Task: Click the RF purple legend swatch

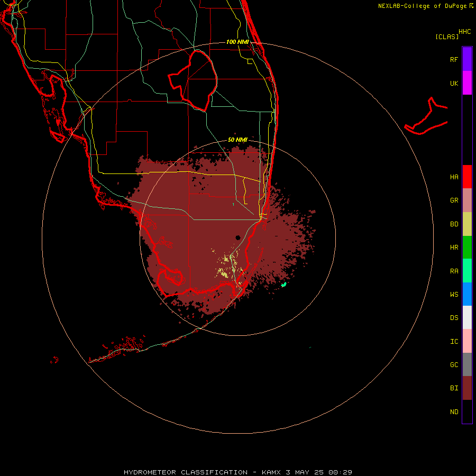Action: (467, 59)
